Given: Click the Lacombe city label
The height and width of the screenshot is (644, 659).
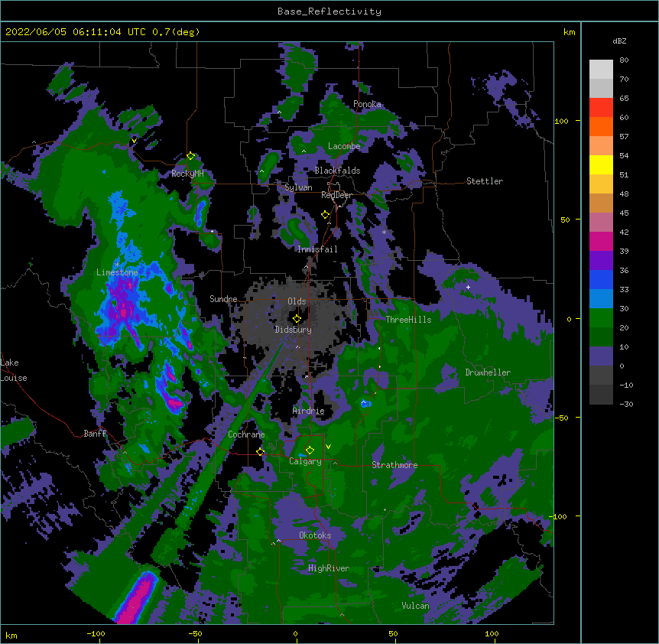Looking at the screenshot, I should point(344,146).
